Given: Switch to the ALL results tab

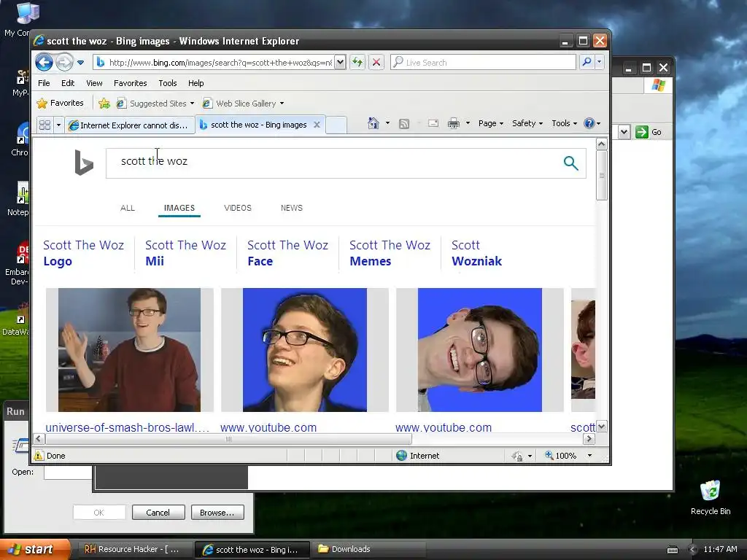Looking at the screenshot, I should (128, 208).
